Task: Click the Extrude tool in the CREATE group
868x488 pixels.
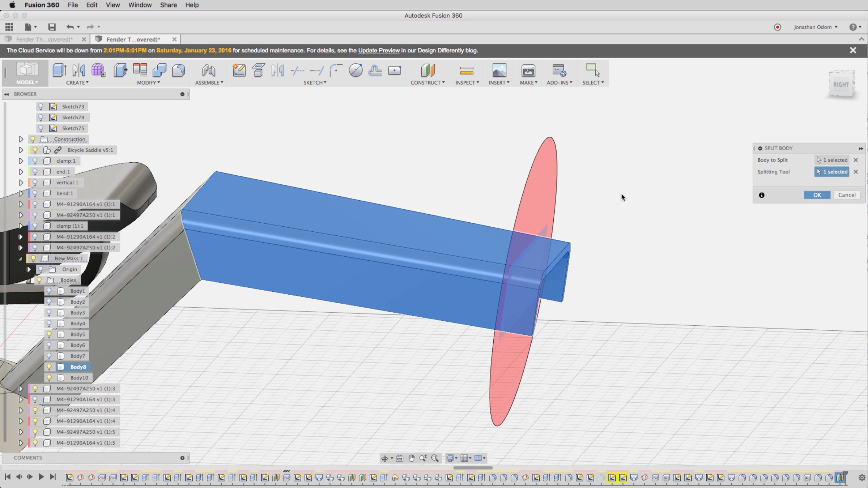Action: pos(59,70)
